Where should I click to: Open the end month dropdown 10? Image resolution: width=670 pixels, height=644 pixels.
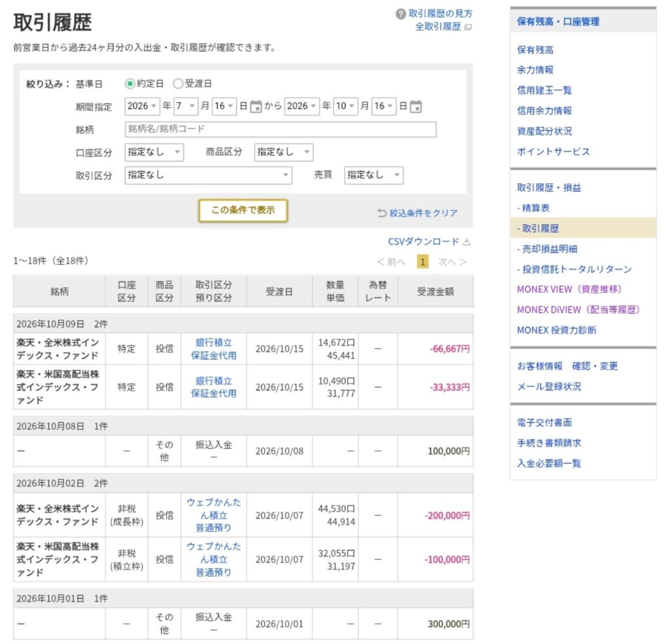point(345,107)
